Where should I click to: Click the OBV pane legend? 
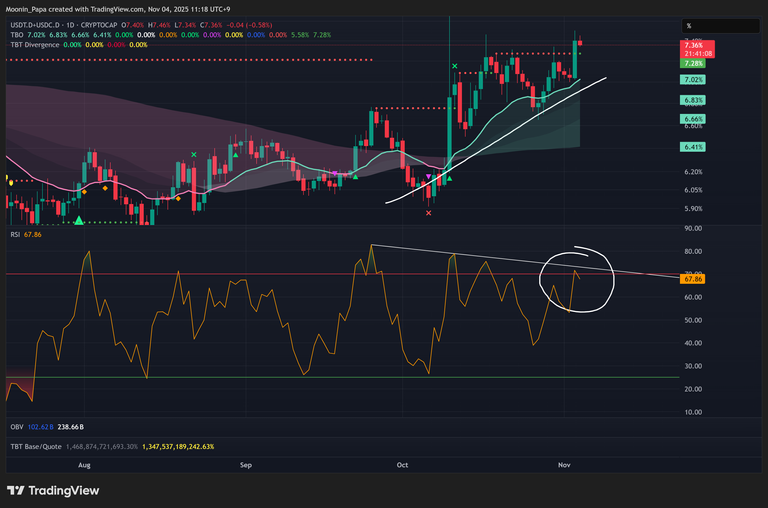(17, 424)
